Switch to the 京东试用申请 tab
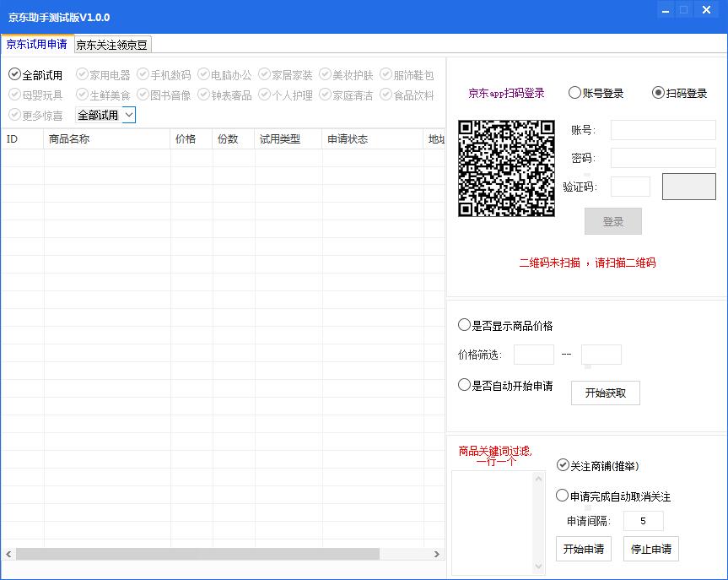Screen dimensions: 728x580 (37, 44)
